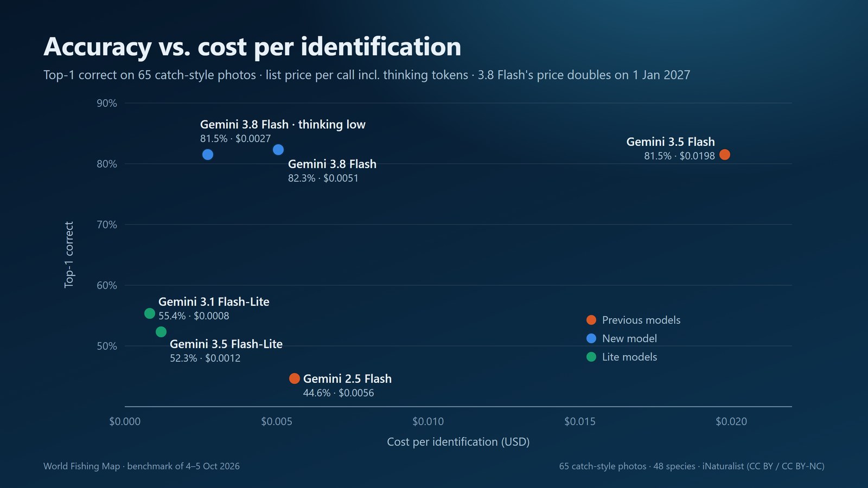Image resolution: width=868 pixels, height=488 pixels.
Task: Select the Gemini 3.5 Flash-Lite green dot
Action: (x=161, y=332)
